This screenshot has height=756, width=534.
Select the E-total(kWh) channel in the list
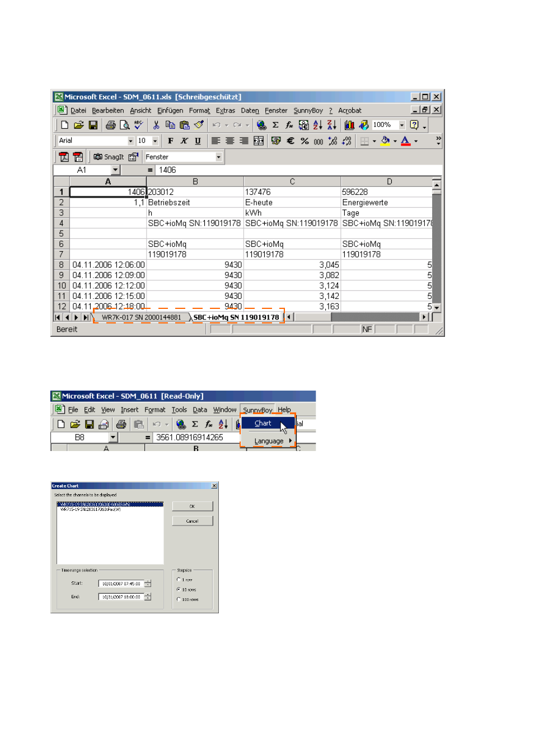point(110,504)
